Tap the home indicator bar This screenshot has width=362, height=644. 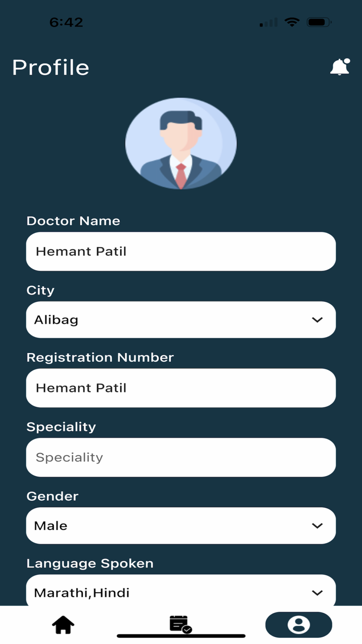point(180,635)
